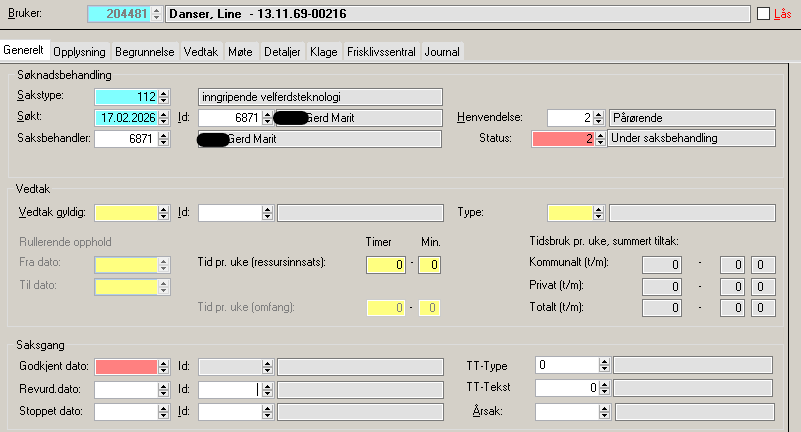
Task: Open the Begrunnelse tab
Action: coord(147,51)
